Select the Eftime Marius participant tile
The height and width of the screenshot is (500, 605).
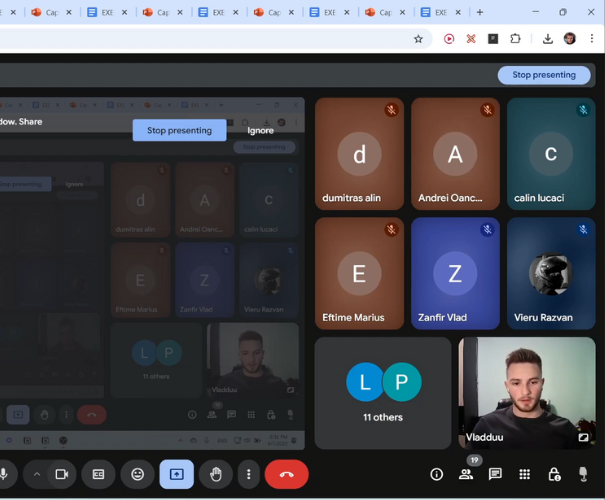(x=359, y=273)
